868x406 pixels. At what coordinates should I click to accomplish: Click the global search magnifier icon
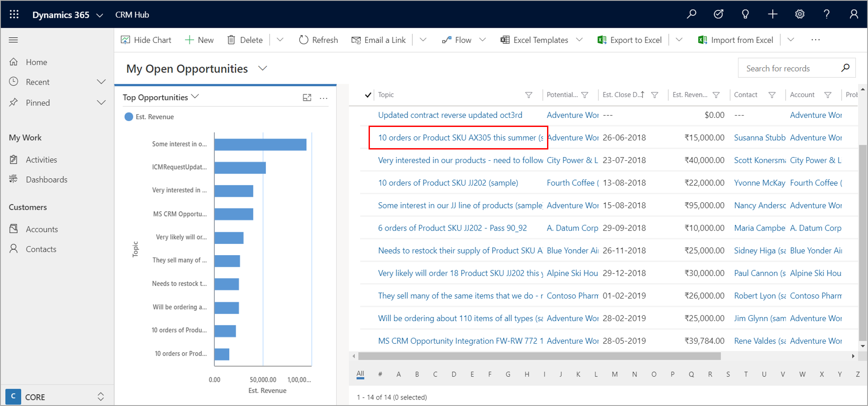click(x=691, y=14)
